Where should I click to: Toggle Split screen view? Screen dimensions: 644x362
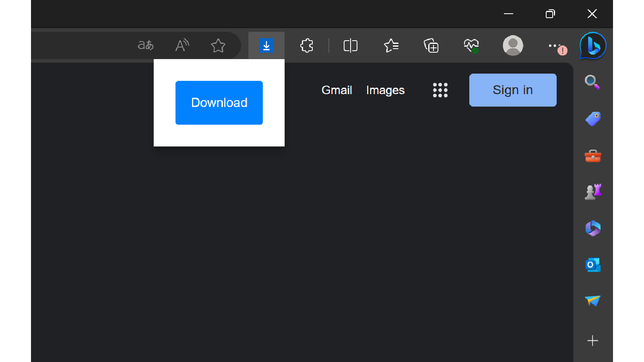tap(351, 45)
